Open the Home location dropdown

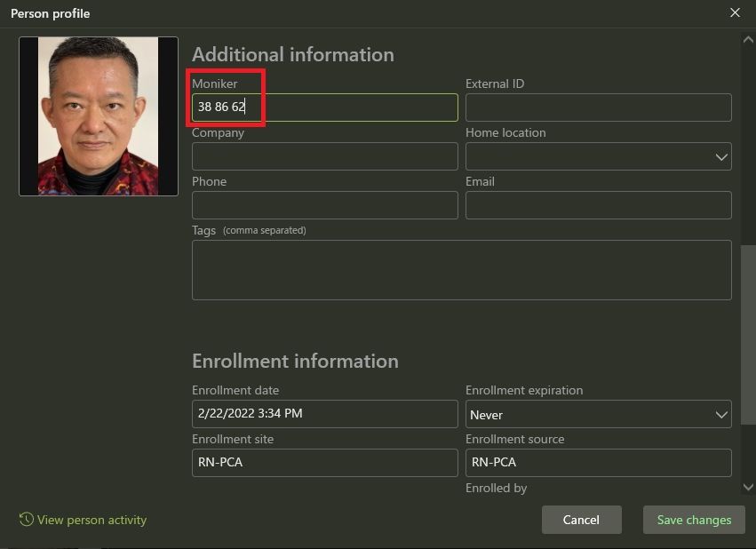coord(598,156)
